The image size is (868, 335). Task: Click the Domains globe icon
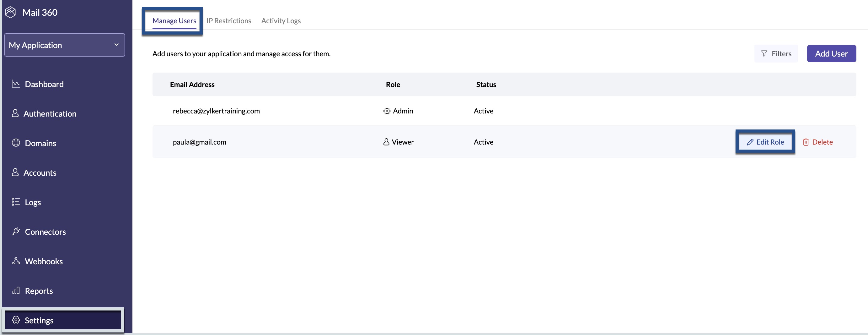click(x=16, y=143)
